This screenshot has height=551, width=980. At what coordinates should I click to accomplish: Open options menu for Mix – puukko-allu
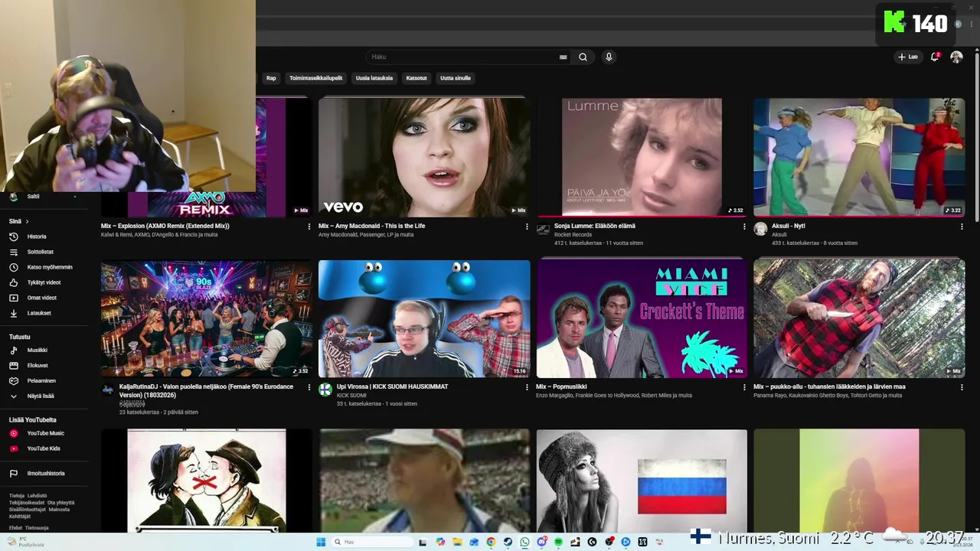coord(962,387)
